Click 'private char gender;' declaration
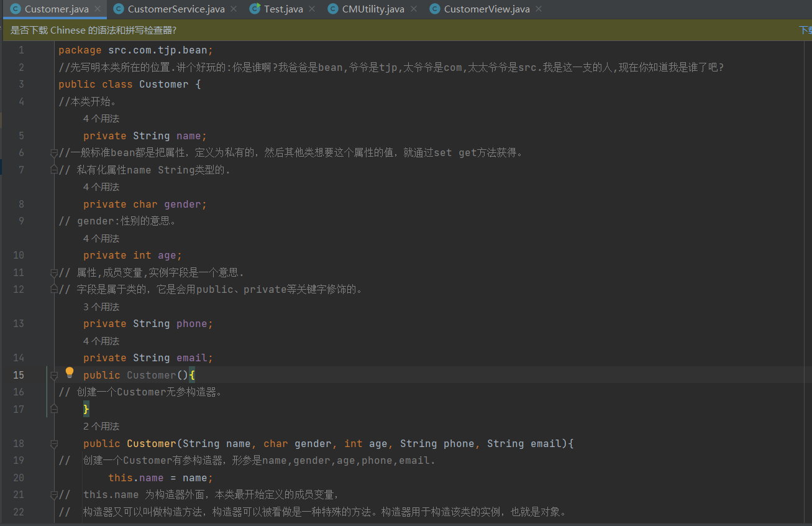Viewport: 812px width, 526px height. 145,204
